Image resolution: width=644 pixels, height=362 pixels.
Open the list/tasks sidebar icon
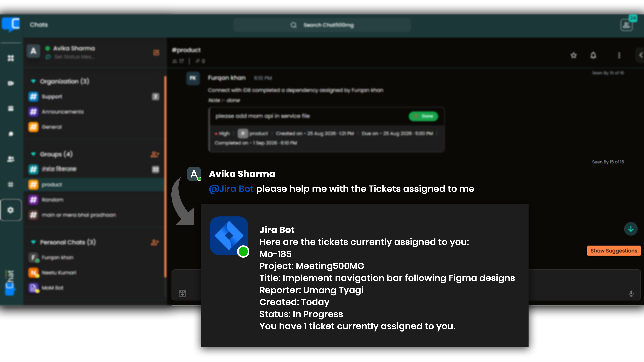click(x=11, y=109)
